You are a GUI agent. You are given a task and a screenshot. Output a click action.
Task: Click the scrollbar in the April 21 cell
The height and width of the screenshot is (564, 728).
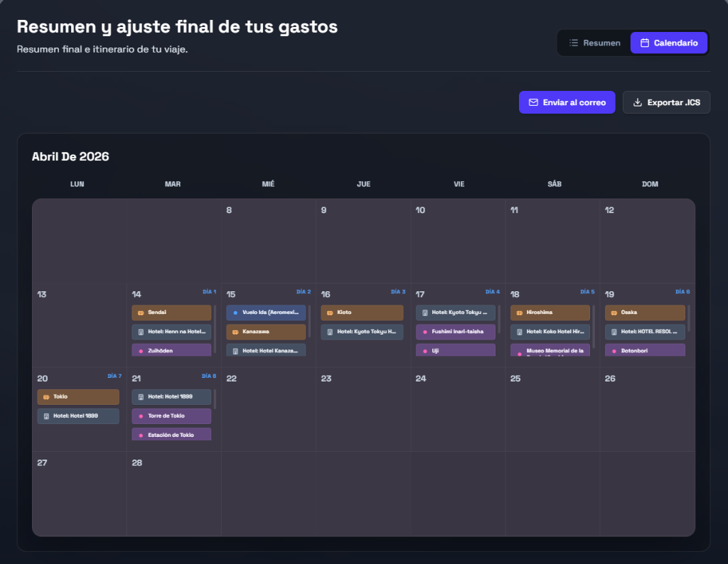pos(215,399)
